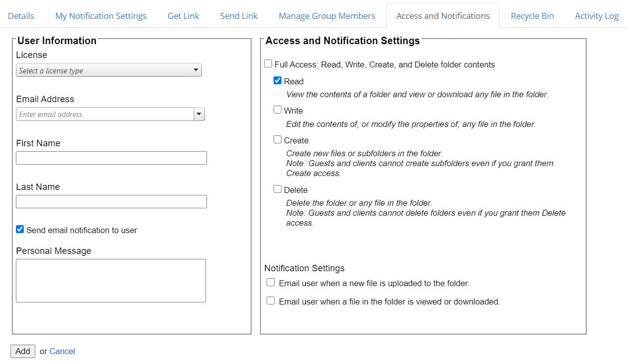The width and height of the screenshot is (628, 364).
Task: Check the Create permission box
Action: (x=278, y=139)
